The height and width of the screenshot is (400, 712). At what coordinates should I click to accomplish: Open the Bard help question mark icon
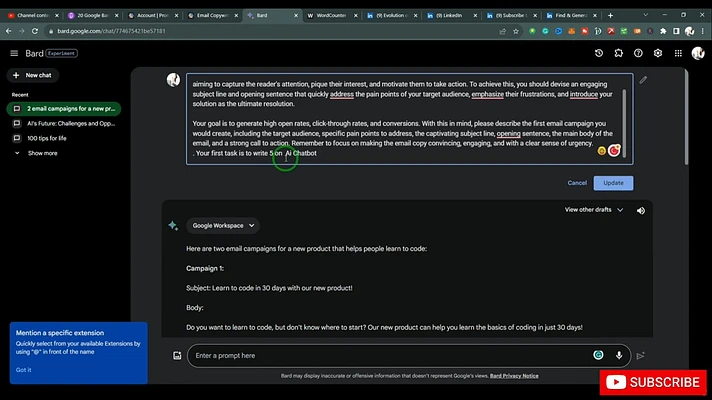(638, 53)
